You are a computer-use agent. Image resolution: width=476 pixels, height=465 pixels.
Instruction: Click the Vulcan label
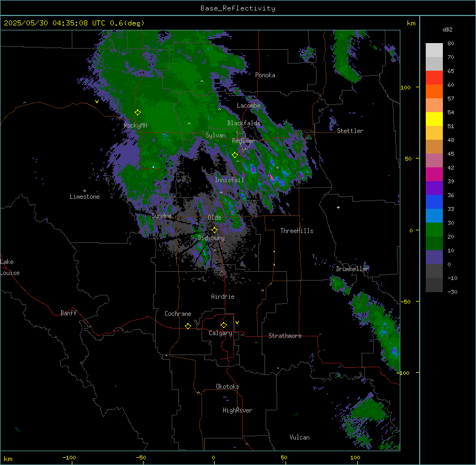(x=300, y=437)
